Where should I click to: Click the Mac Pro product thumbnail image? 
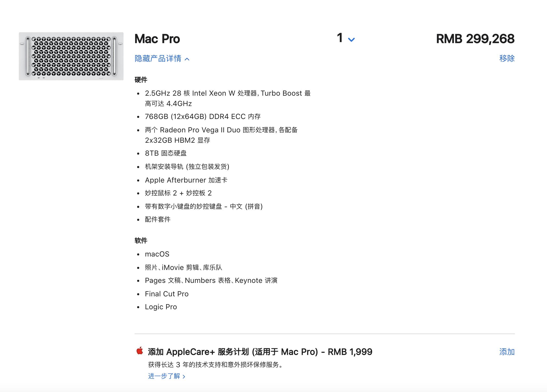point(70,56)
